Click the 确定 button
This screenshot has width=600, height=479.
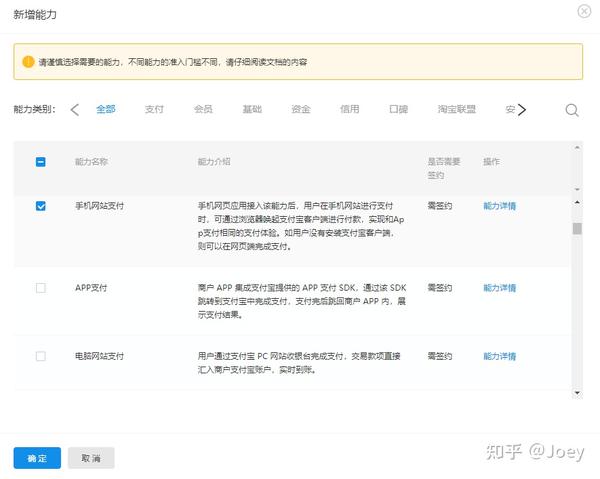37,458
